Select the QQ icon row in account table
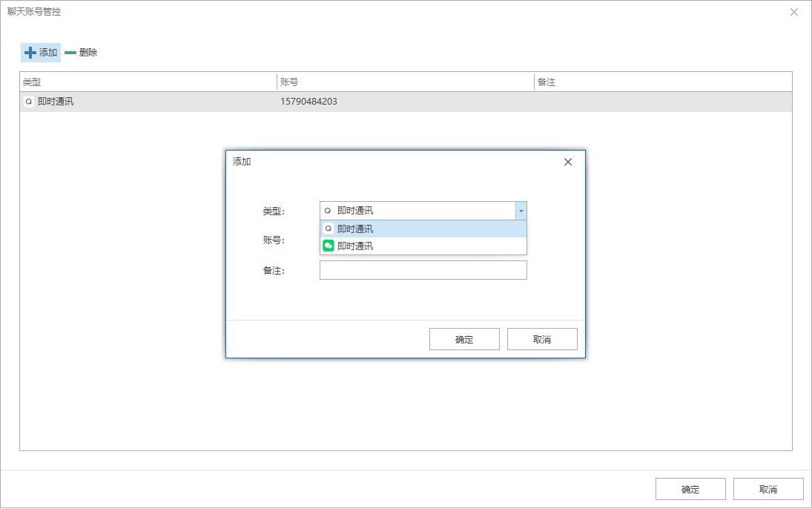The image size is (812, 509). [x=406, y=102]
